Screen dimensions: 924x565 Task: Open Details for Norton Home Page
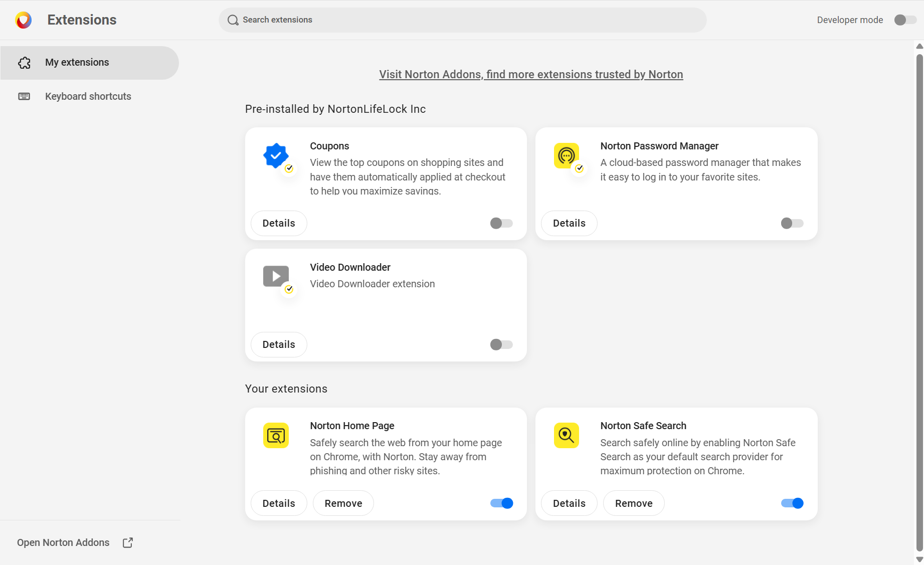(279, 503)
